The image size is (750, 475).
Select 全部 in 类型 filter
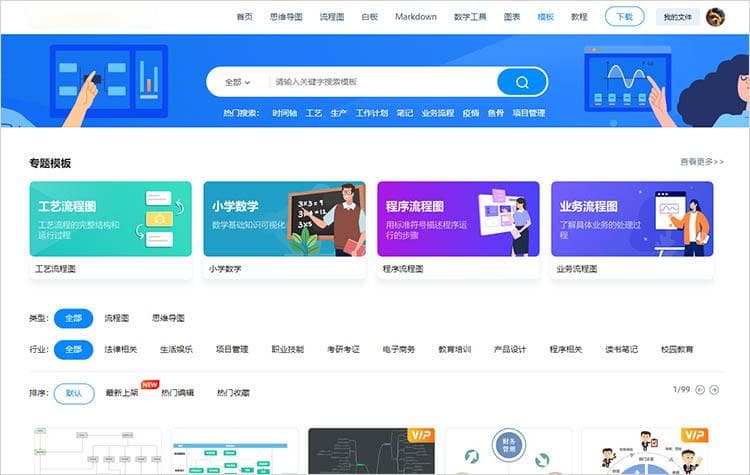pos(73,318)
